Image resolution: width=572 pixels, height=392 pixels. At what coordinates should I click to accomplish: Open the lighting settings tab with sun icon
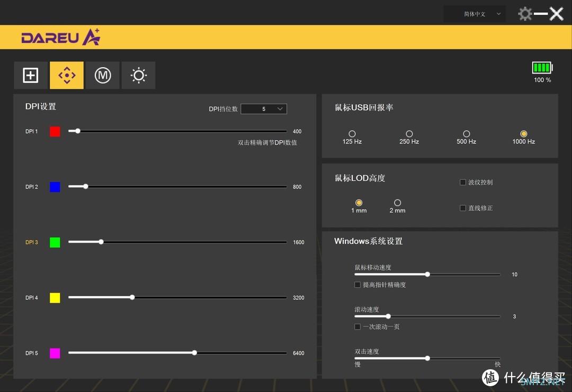click(x=139, y=76)
